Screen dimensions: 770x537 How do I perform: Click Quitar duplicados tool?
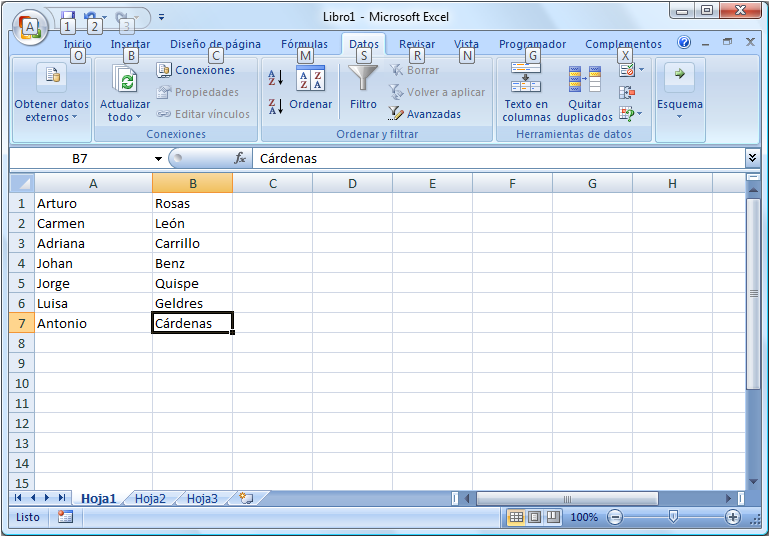click(x=584, y=93)
